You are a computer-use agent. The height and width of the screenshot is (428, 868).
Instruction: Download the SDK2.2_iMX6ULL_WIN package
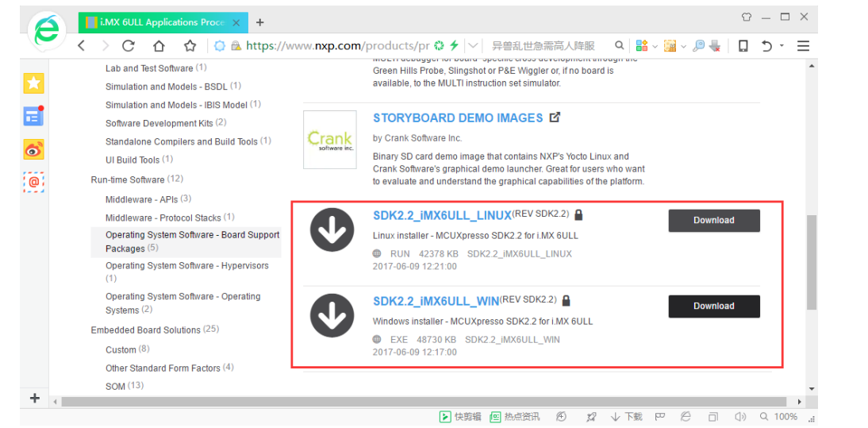click(714, 307)
